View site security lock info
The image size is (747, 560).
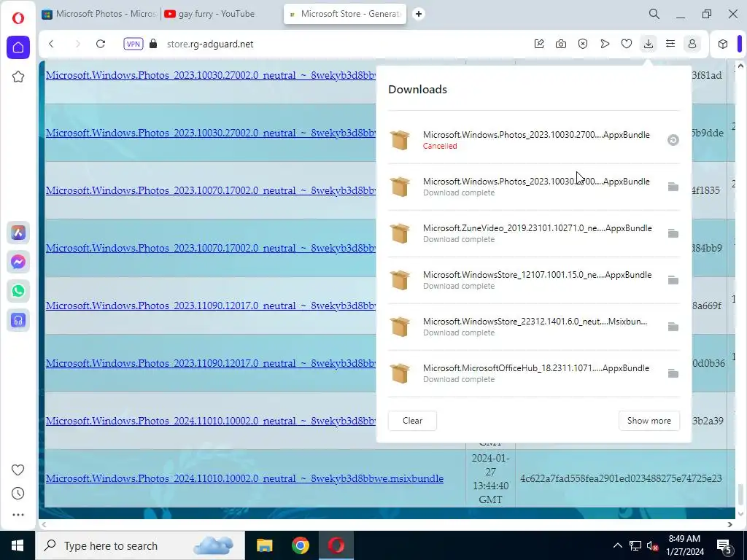point(153,44)
